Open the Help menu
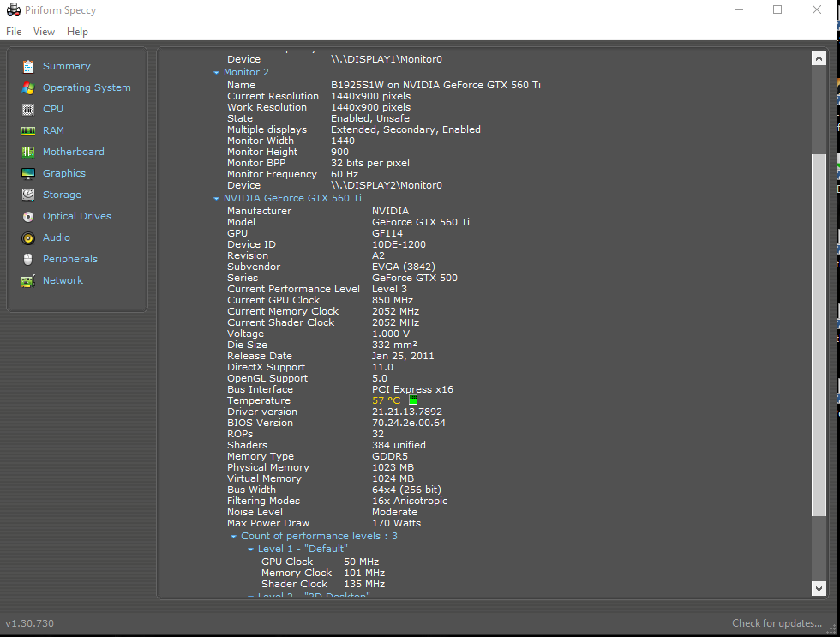 click(77, 32)
